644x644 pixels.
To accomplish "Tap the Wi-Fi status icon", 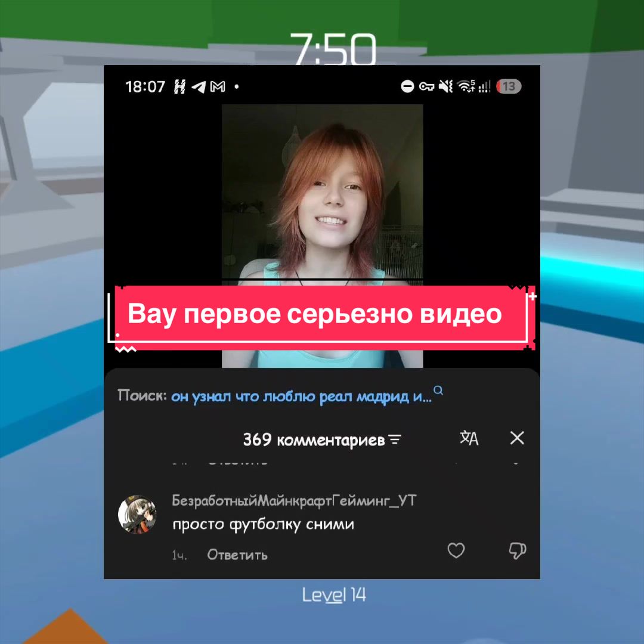I will pos(466,86).
